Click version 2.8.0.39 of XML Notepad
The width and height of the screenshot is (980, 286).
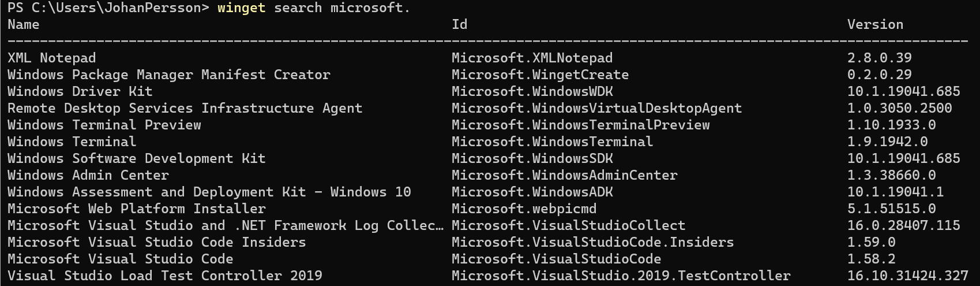[x=879, y=58]
